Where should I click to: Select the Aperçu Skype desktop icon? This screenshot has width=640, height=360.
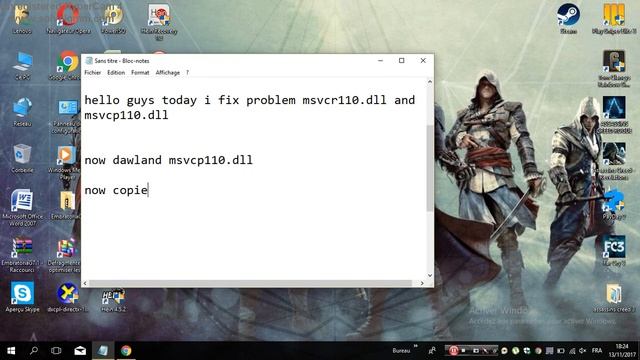(22, 297)
